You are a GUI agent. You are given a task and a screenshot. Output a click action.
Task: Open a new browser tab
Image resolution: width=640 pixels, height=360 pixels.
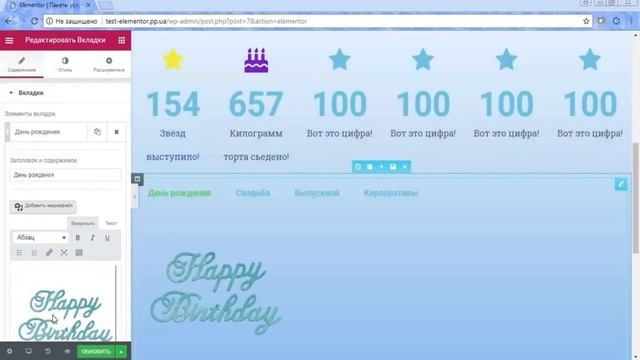click(x=106, y=5)
